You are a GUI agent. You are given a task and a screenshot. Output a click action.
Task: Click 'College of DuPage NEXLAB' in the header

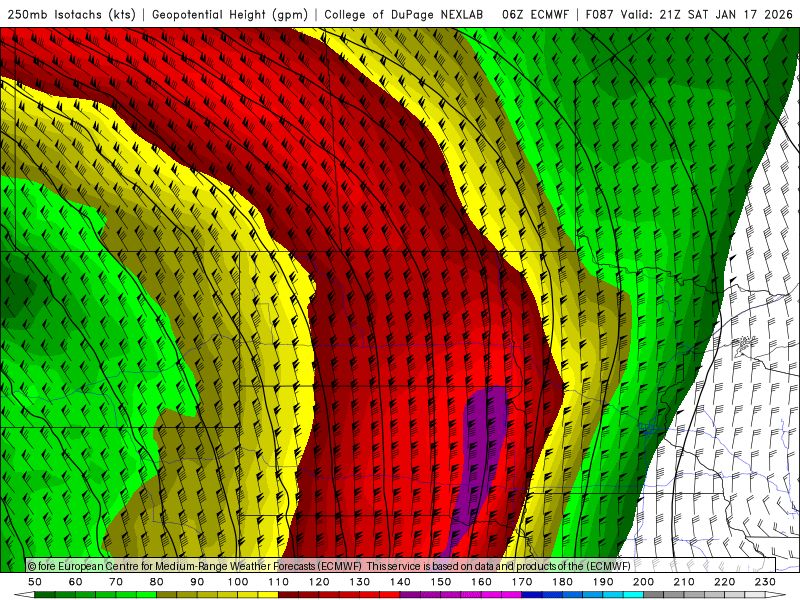403,14
